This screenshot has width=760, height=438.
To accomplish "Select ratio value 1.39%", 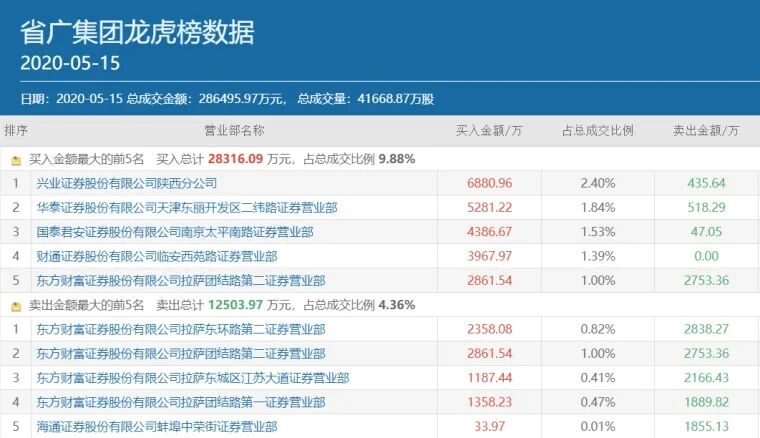I will tap(598, 256).
